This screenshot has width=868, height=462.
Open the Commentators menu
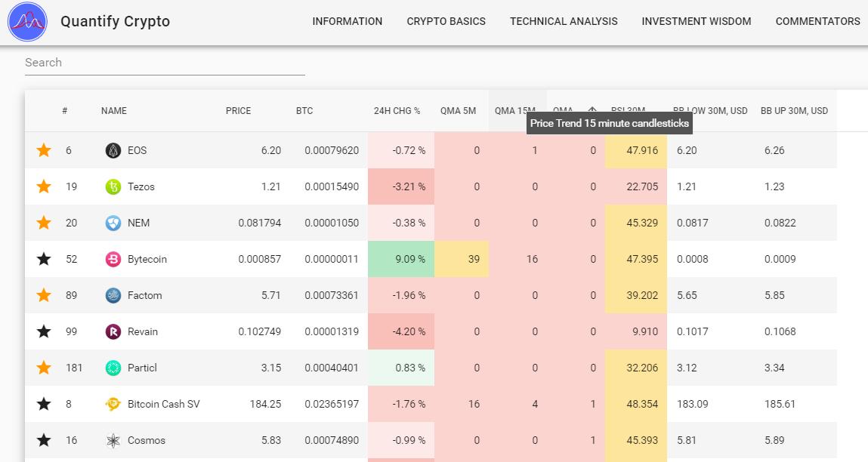click(817, 22)
